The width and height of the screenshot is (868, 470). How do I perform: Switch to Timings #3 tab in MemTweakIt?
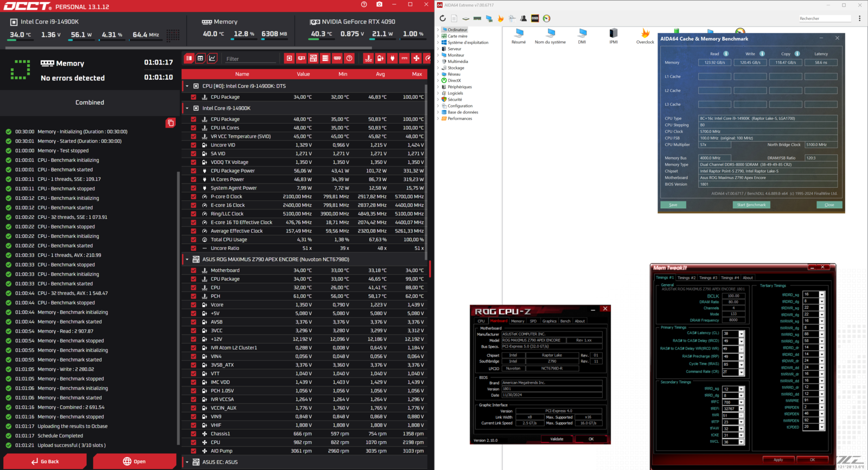point(708,278)
